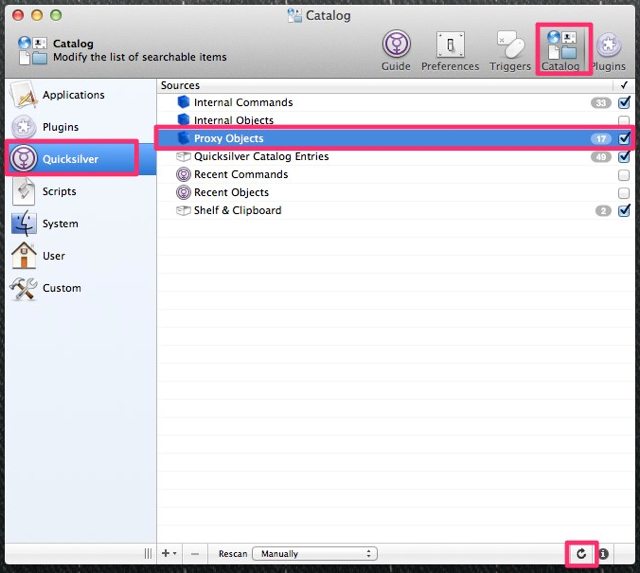The image size is (640, 573).
Task: Select the Recent Objects row text
Action: tap(231, 192)
